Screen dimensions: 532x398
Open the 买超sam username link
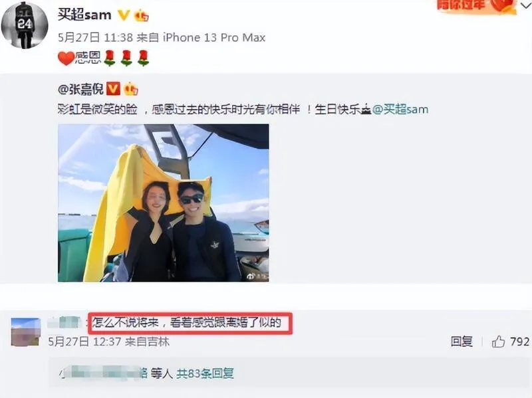[84, 15]
